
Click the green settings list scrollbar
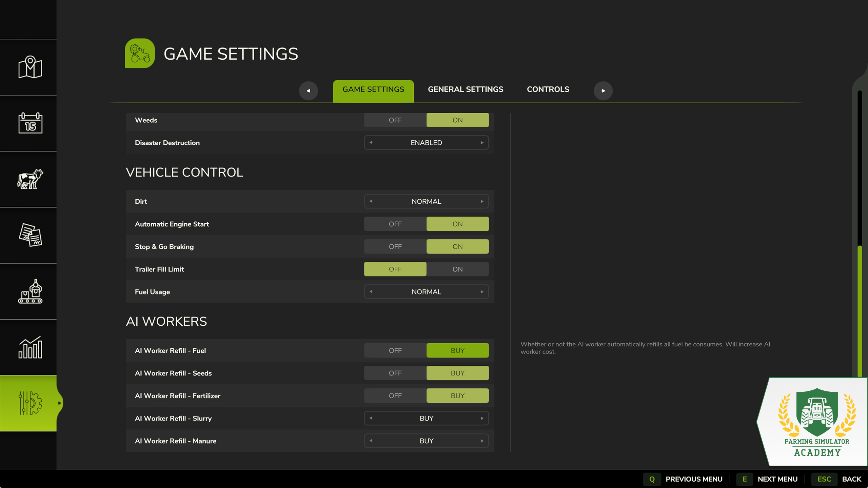pos(860,311)
